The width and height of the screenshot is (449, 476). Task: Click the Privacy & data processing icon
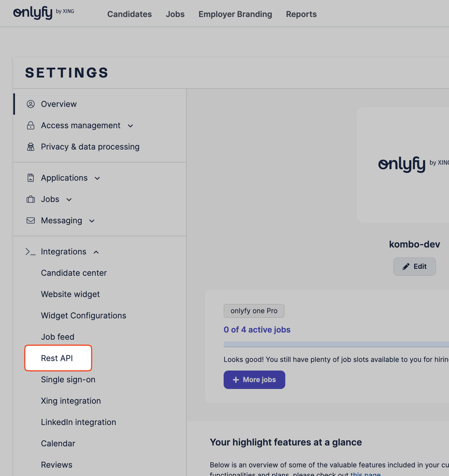(x=31, y=147)
